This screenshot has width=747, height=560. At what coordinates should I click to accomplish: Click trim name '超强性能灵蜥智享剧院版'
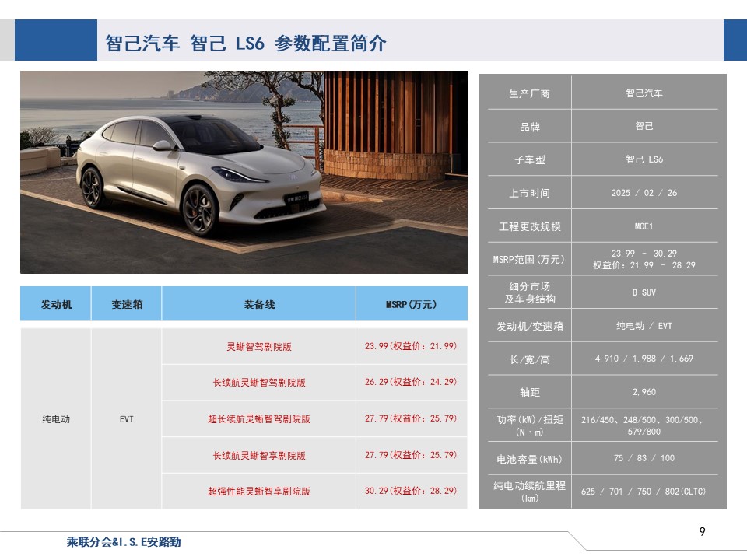259,492
